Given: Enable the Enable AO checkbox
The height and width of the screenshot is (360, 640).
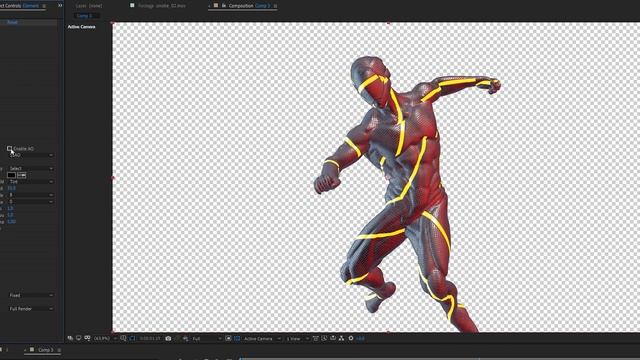Looking at the screenshot, I should 9,149.
